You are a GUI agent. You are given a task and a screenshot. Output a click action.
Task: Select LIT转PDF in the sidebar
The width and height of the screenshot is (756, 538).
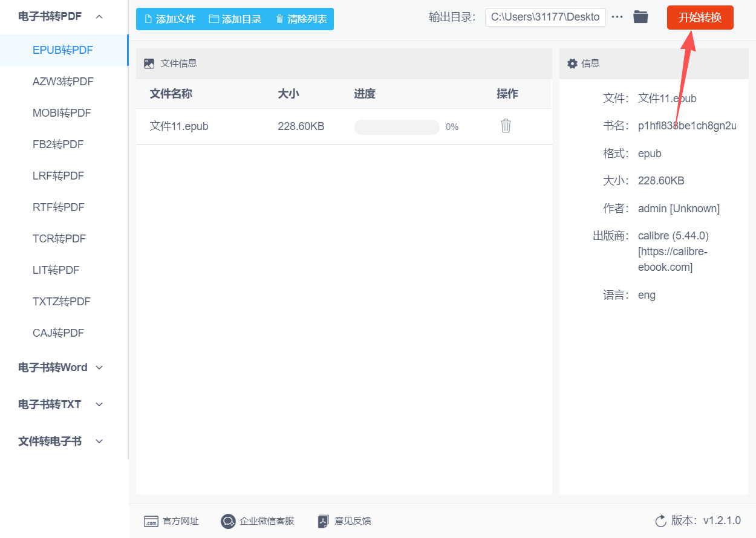(64, 270)
